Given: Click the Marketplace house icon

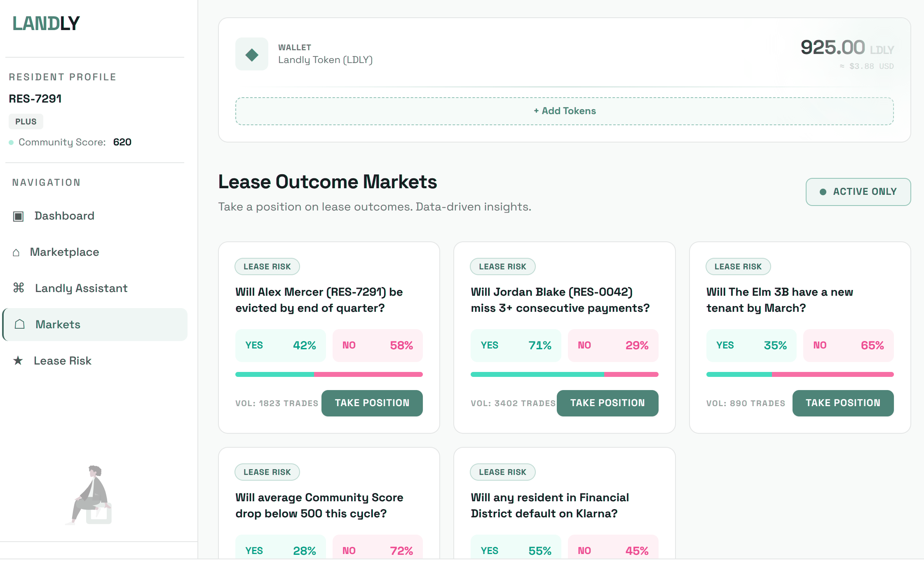Looking at the screenshot, I should pyautogui.click(x=16, y=252).
